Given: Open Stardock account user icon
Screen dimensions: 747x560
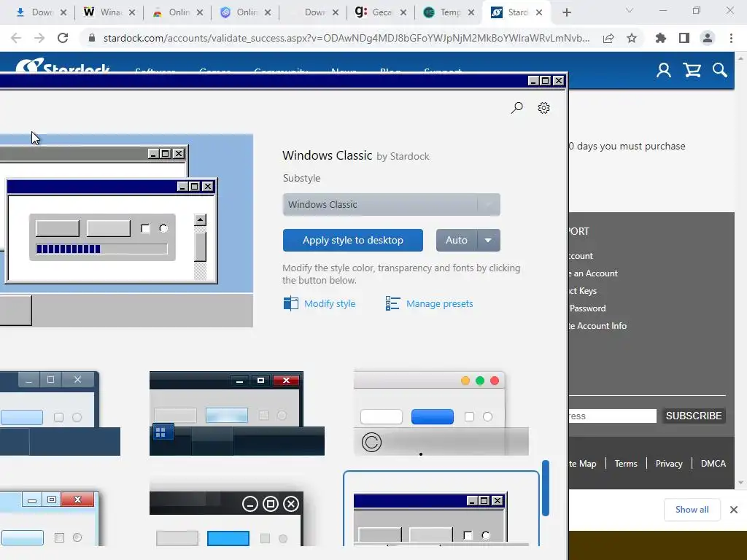Looking at the screenshot, I should click(x=664, y=71).
